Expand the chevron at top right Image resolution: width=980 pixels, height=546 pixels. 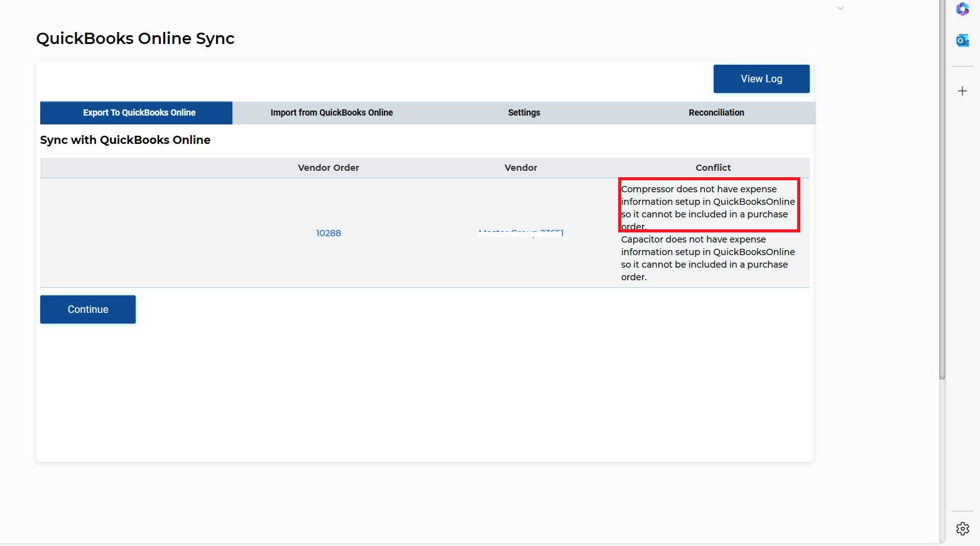pyautogui.click(x=841, y=8)
